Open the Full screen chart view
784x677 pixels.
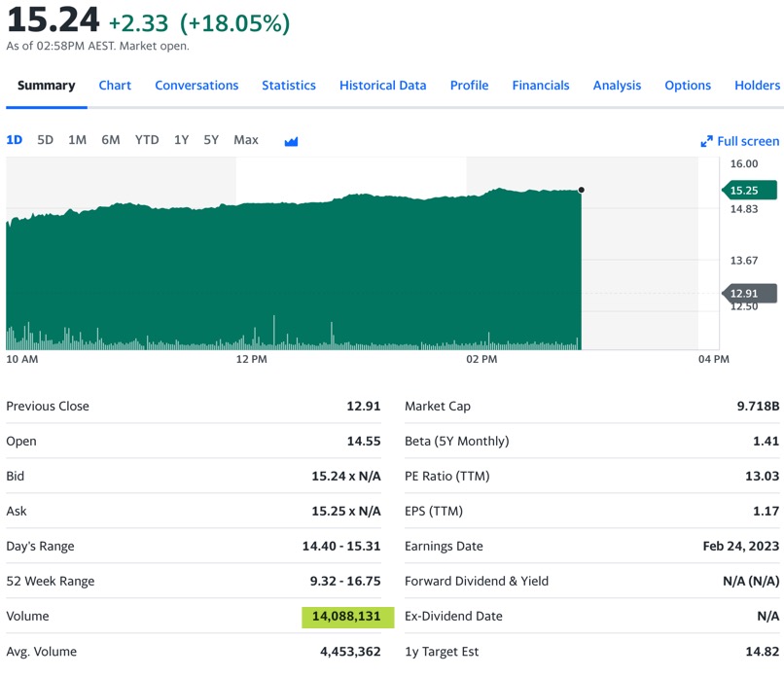pos(740,141)
